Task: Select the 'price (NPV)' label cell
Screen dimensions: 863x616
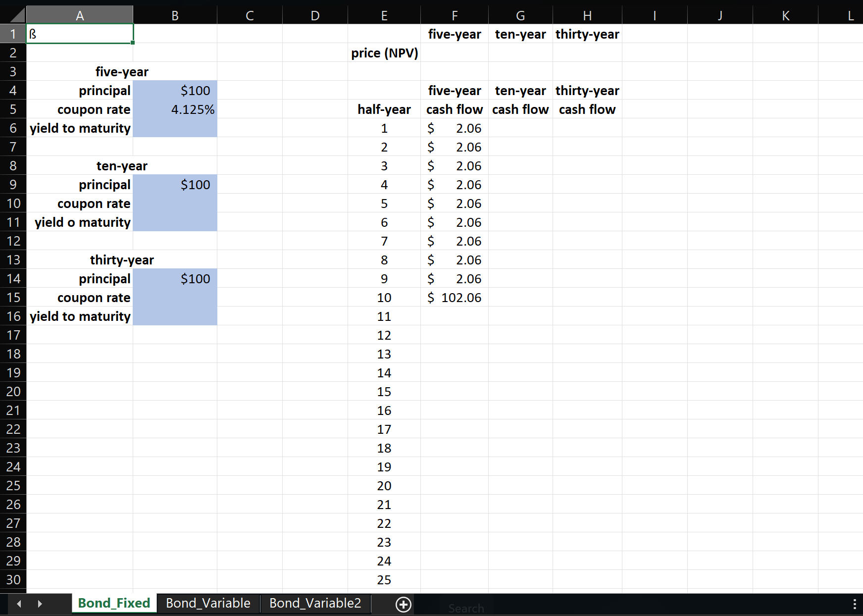Action: (x=384, y=53)
